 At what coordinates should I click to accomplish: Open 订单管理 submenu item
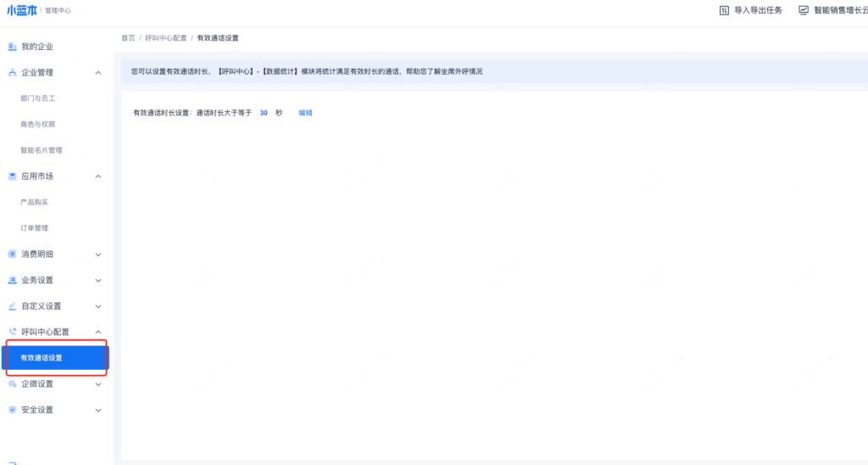[35, 228]
